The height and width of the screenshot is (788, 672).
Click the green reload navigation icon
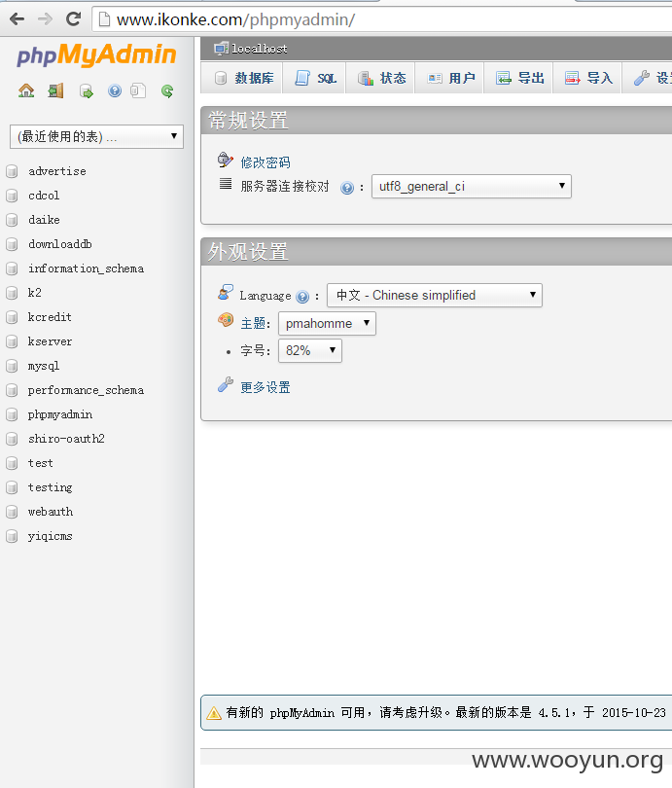[167, 91]
